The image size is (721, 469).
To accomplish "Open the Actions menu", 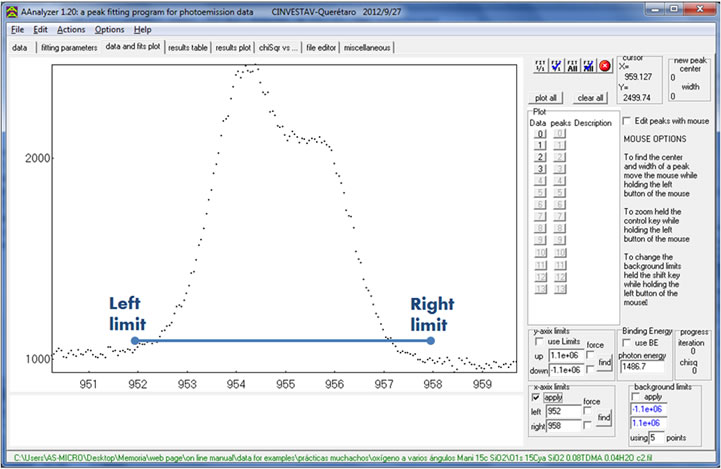I will click(x=71, y=30).
